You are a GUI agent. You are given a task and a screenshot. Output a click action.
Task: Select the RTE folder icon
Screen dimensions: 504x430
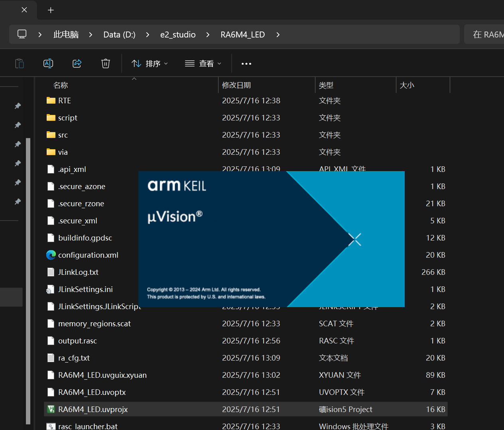pyautogui.click(x=51, y=101)
